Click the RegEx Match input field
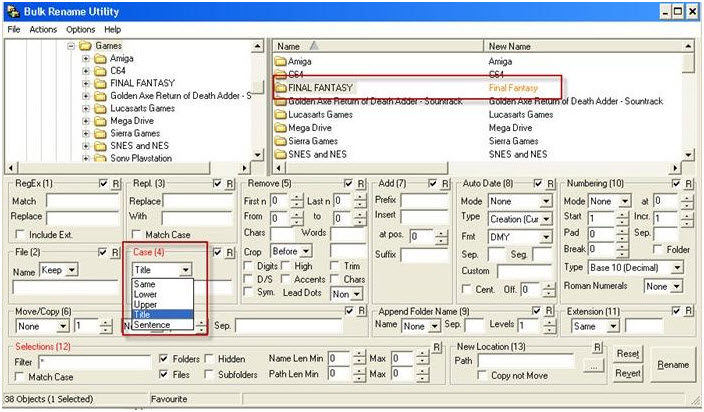 pyautogui.click(x=83, y=201)
